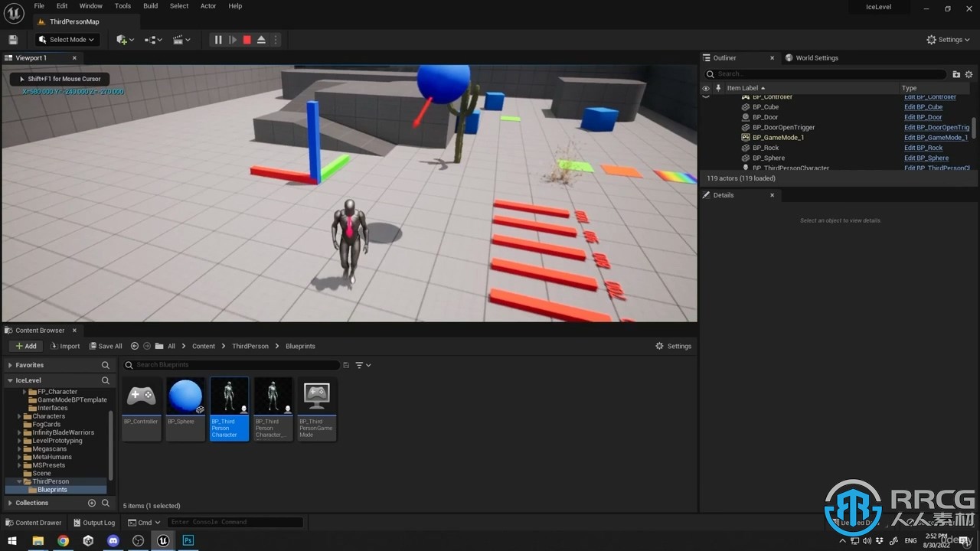Stop the play session with red square
The width and height of the screenshot is (980, 551).
click(247, 40)
